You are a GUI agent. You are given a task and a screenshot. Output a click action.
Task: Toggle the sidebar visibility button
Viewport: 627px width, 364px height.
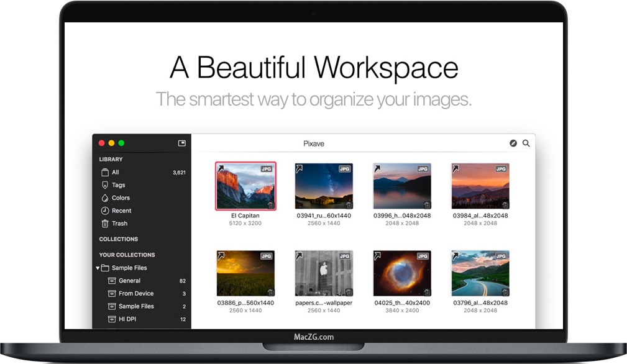[x=181, y=143]
